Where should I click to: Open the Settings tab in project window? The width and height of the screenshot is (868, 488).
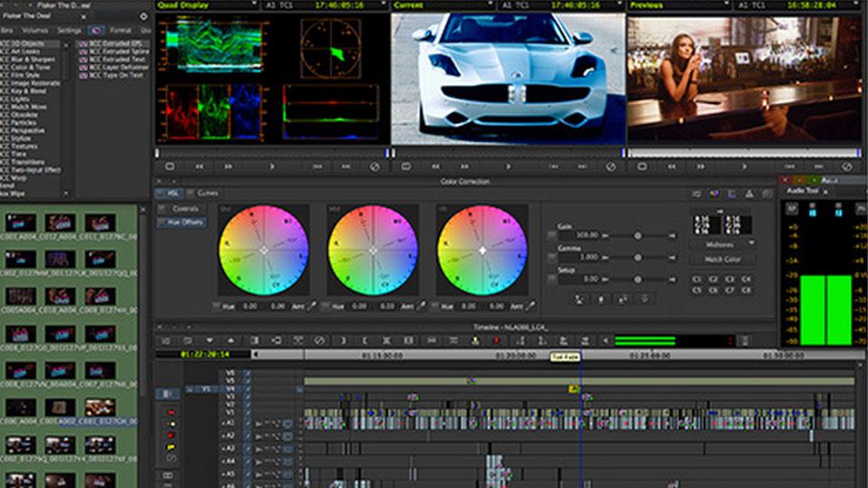pyautogui.click(x=69, y=30)
